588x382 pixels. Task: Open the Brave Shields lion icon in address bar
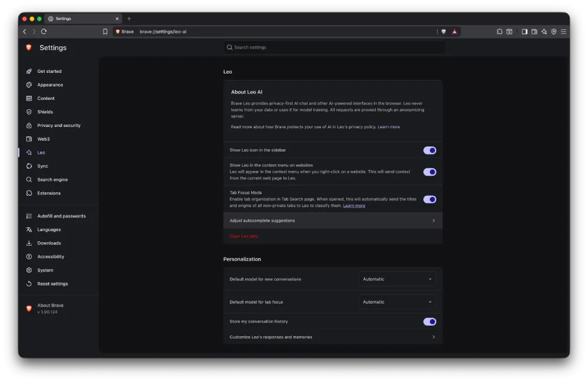(x=443, y=32)
